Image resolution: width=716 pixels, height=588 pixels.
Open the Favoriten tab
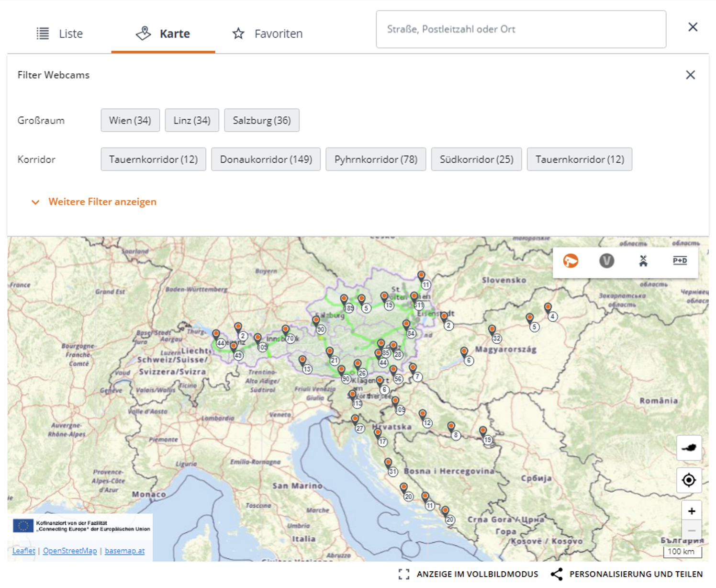coord(268,34)
